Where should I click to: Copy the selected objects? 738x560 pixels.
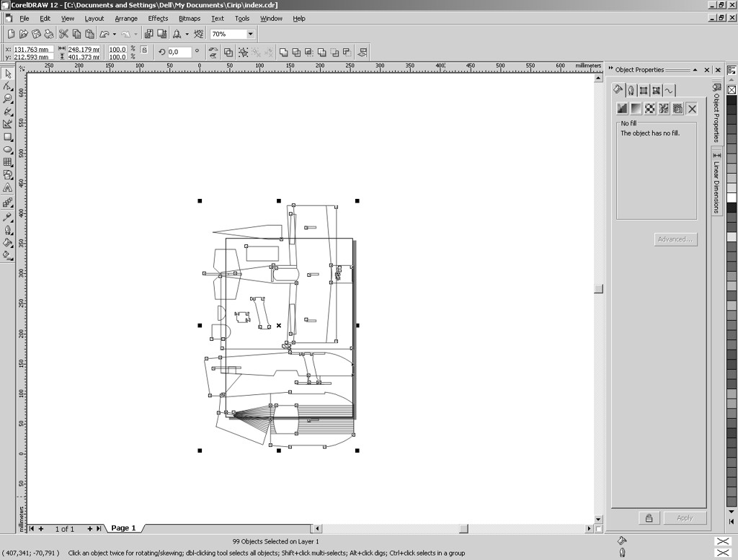point(76,34)
